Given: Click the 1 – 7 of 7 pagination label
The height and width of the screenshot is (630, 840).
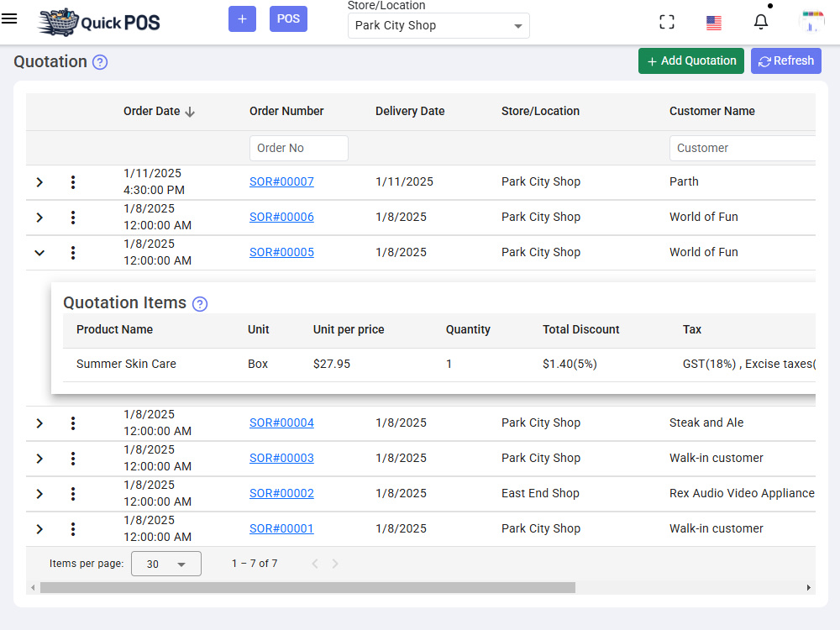Looking at the screenshot, I should click(255, 564).
